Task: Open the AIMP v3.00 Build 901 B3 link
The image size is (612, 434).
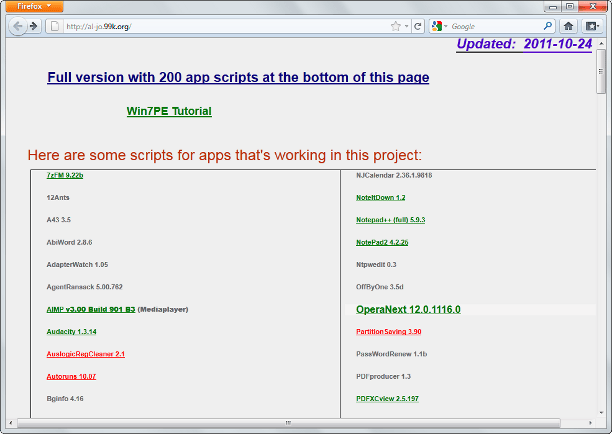Action: 91,309
